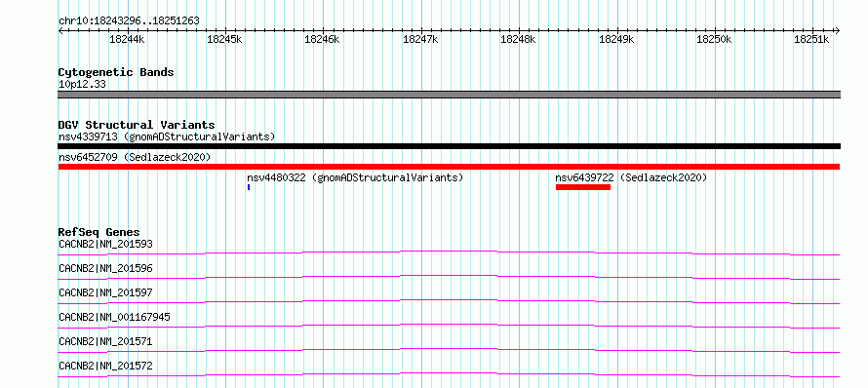Click the DGV Structural Variants track title
The height and width of the screenshot is (388, 868).
click(x=137, y=125)
